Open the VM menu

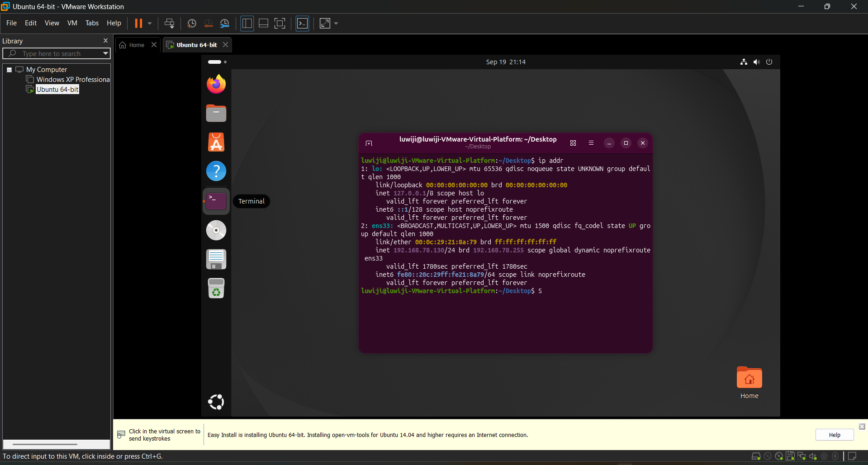72,23
